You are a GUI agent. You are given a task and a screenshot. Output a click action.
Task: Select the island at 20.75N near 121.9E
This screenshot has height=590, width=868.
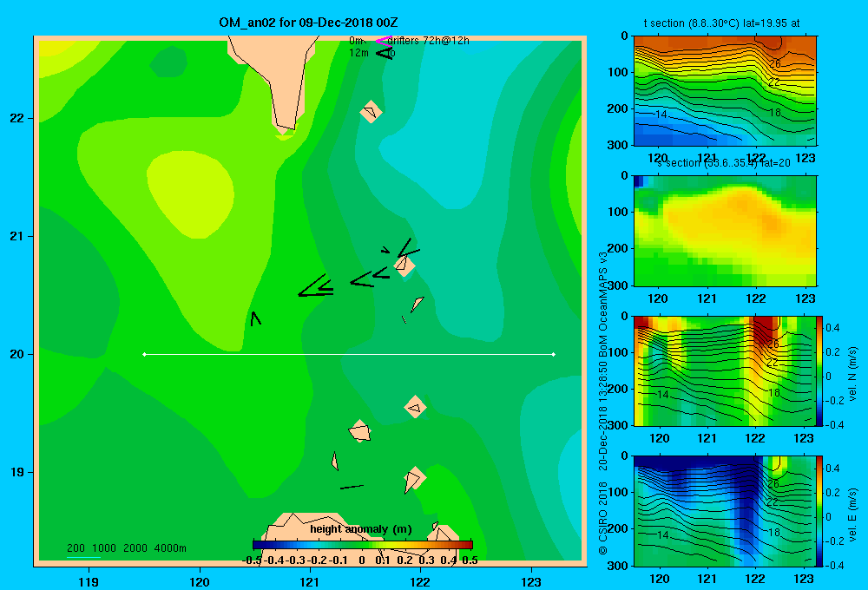tap(404, 265)
